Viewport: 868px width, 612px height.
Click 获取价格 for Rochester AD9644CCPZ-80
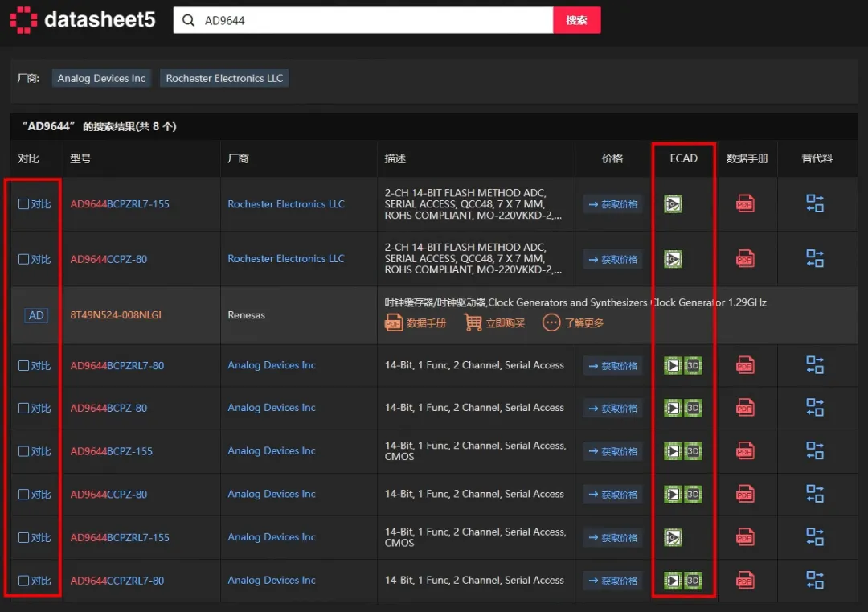pos(612,259)
